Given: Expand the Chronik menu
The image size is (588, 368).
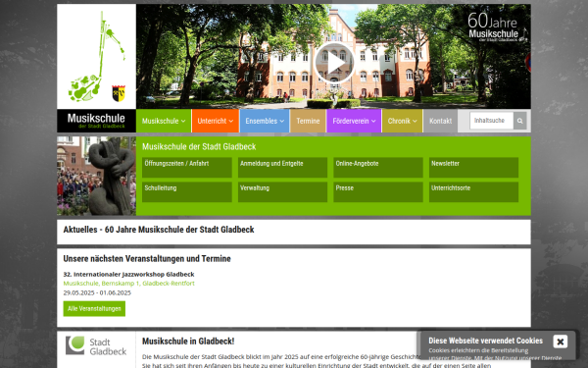Looking at the screenshot, I should point(402,121).
